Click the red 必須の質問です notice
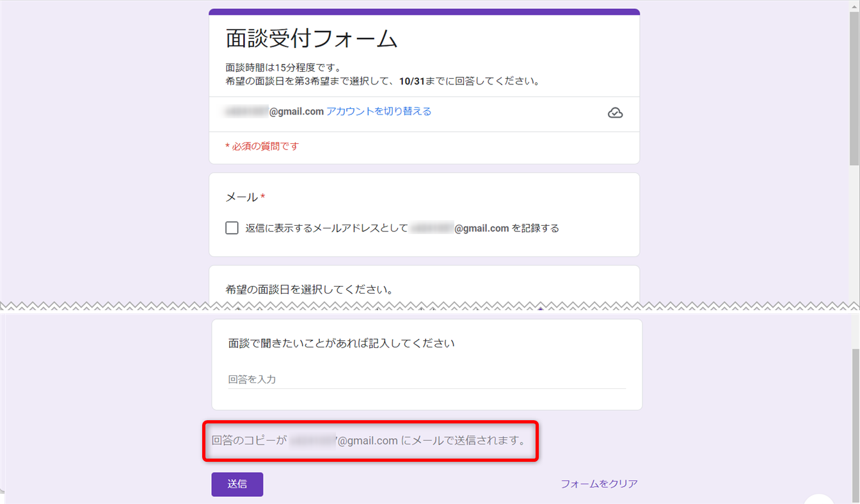The height and width of the screenshot is (504, 860). (262, 146)
